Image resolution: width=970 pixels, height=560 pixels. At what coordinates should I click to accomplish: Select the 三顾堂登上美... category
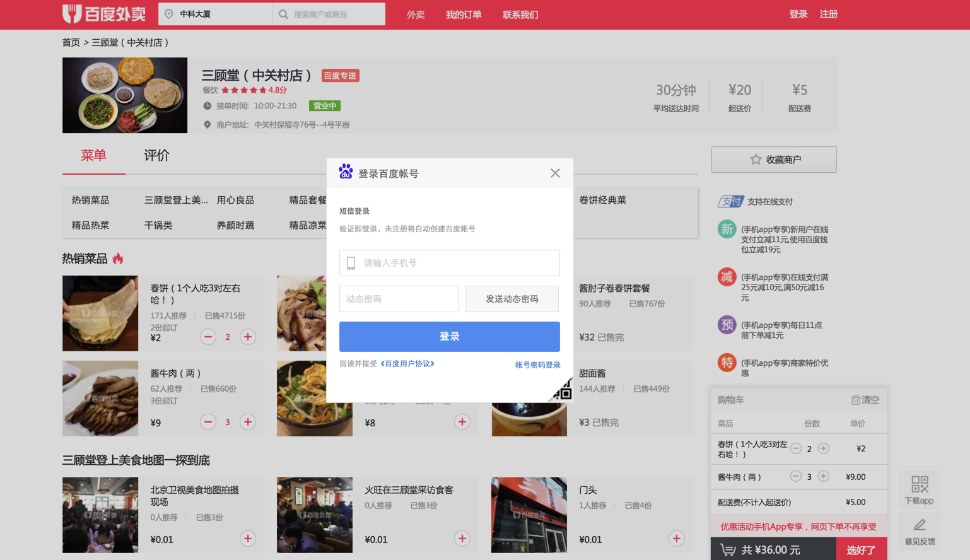[x=176, y=200]
